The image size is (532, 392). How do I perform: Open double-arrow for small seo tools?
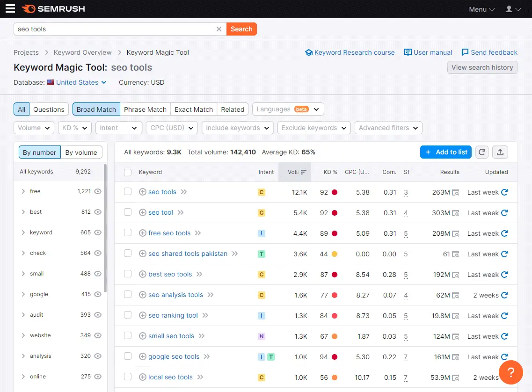tap(202, 336)
